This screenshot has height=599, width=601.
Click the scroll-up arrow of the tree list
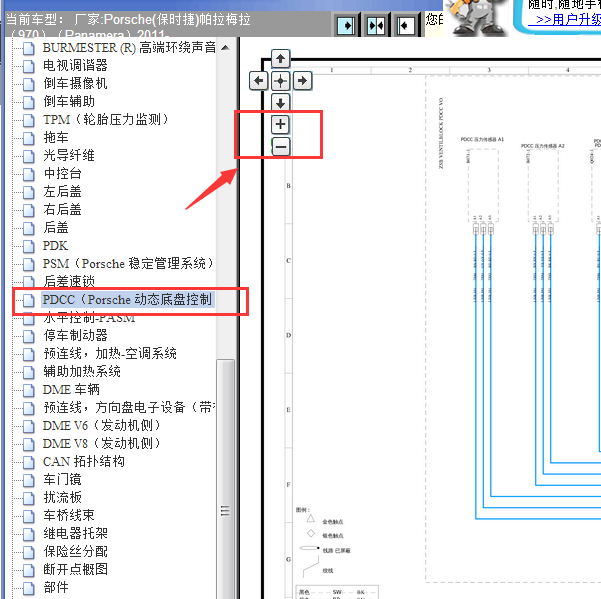(x=226, y=48)
